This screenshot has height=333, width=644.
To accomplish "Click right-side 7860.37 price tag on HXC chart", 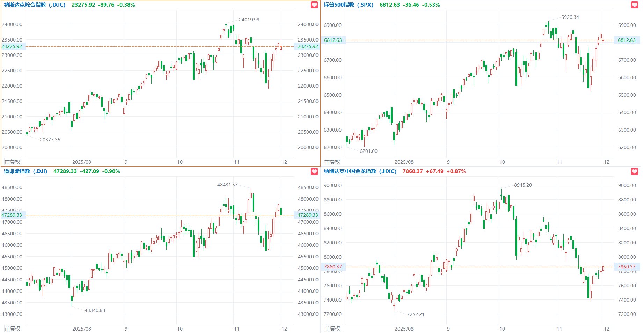I will click(627, 267).
